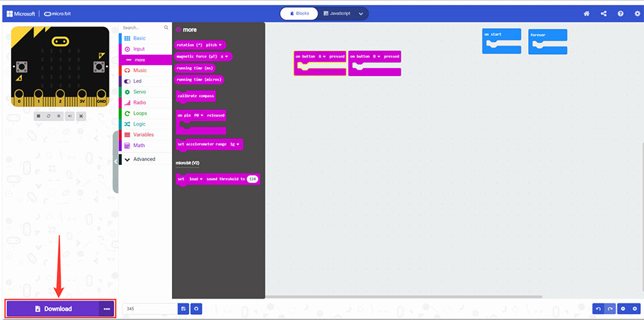
Task: Click the project name input field
Action: coord(149,309)
